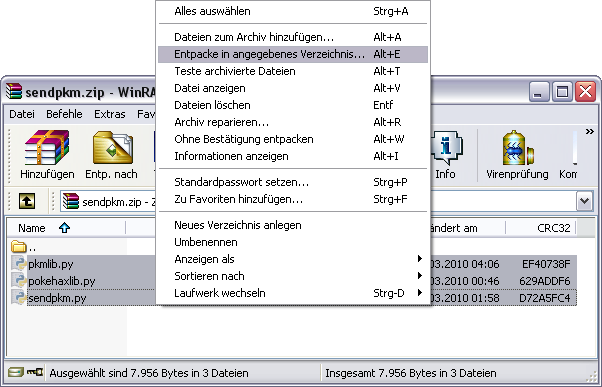Click the Name column header
This screenshot has width=602, height=387.
pos(66,228)
